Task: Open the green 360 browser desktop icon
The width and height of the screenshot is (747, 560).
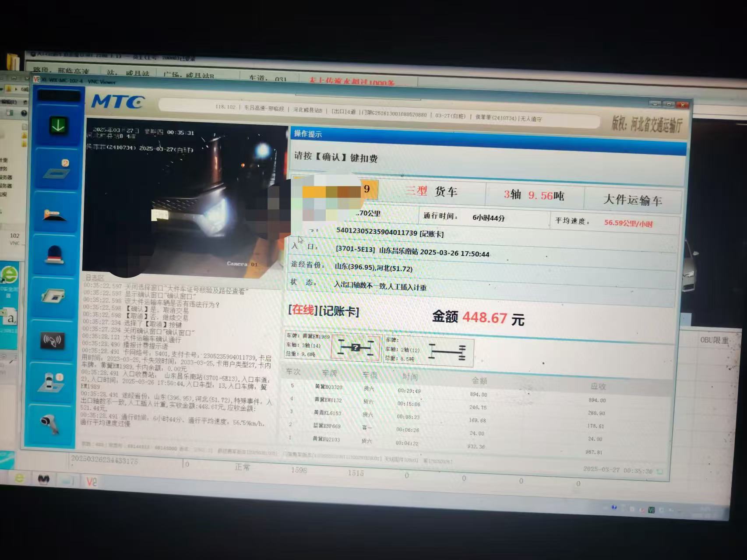Action: (9, 275)
